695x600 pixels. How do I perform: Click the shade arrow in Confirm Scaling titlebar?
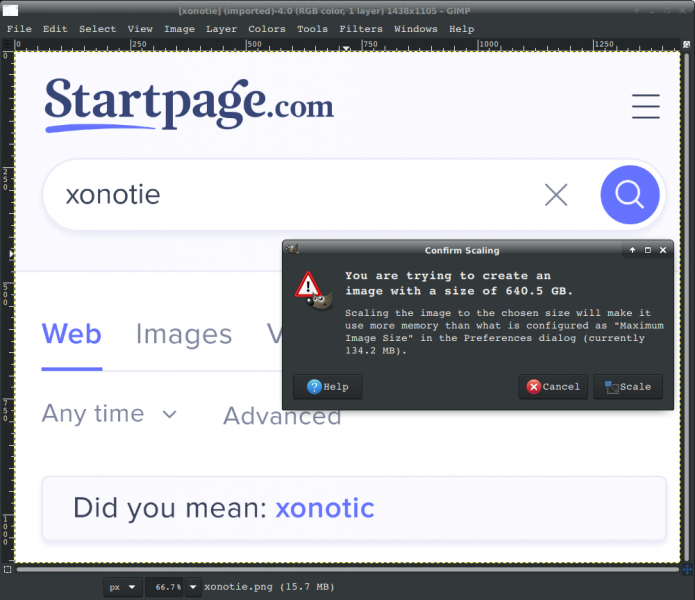coord(633,250)
